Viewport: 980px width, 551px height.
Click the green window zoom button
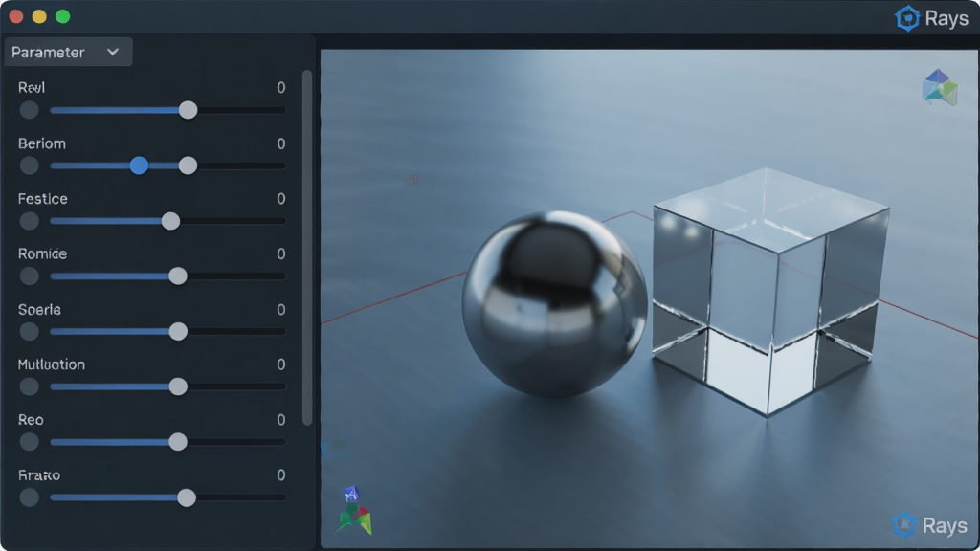coord(62,17)
